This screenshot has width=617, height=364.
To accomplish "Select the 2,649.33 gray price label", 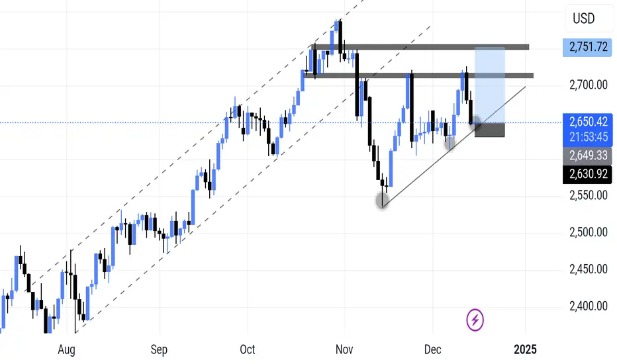I will pos(588,156).
